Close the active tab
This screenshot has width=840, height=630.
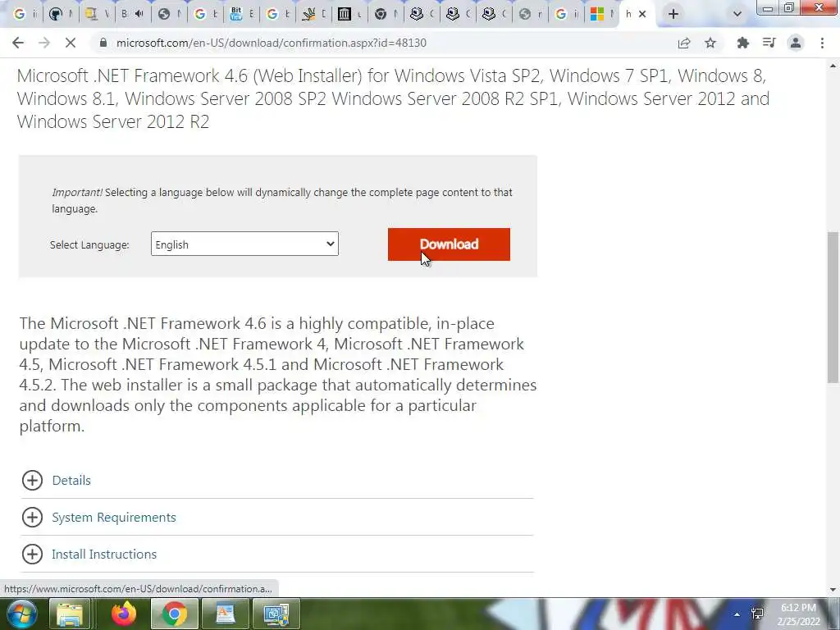point(642,15)
